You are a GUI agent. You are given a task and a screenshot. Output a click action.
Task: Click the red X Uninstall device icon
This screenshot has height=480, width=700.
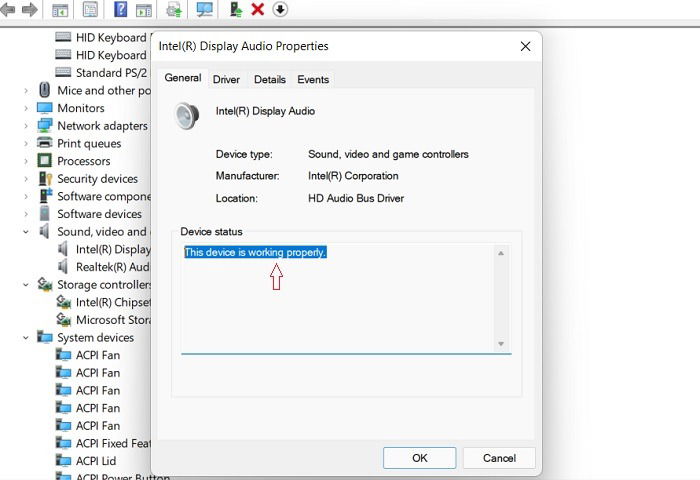click(x=258, y=9)
